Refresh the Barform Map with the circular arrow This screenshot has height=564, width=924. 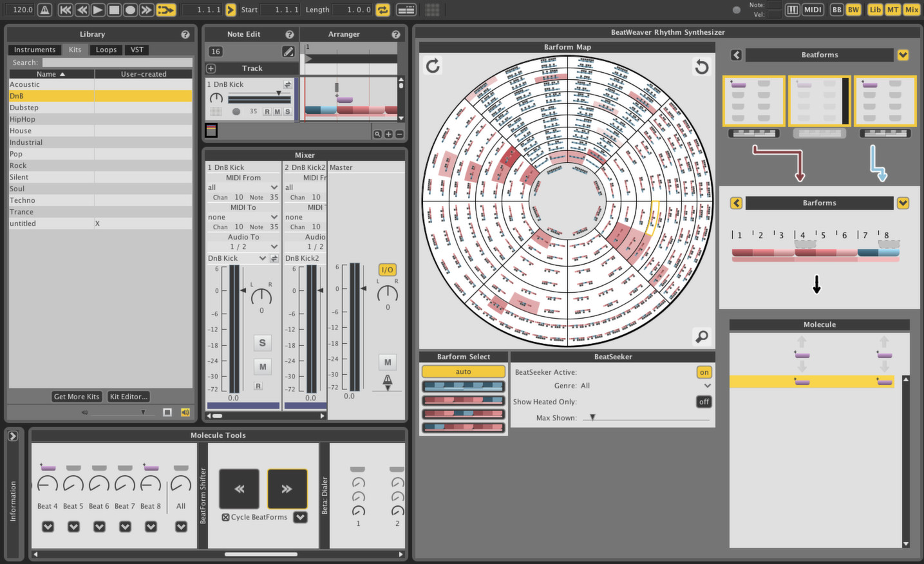433,66
